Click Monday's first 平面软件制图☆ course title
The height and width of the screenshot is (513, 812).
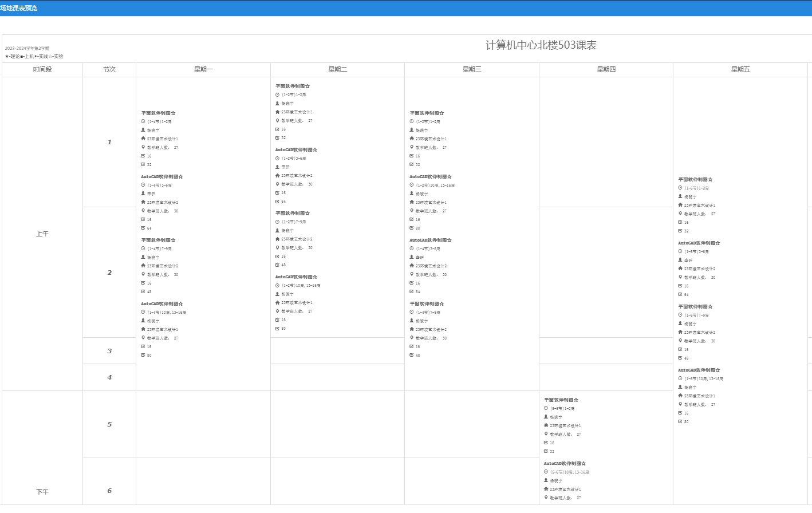159,113
